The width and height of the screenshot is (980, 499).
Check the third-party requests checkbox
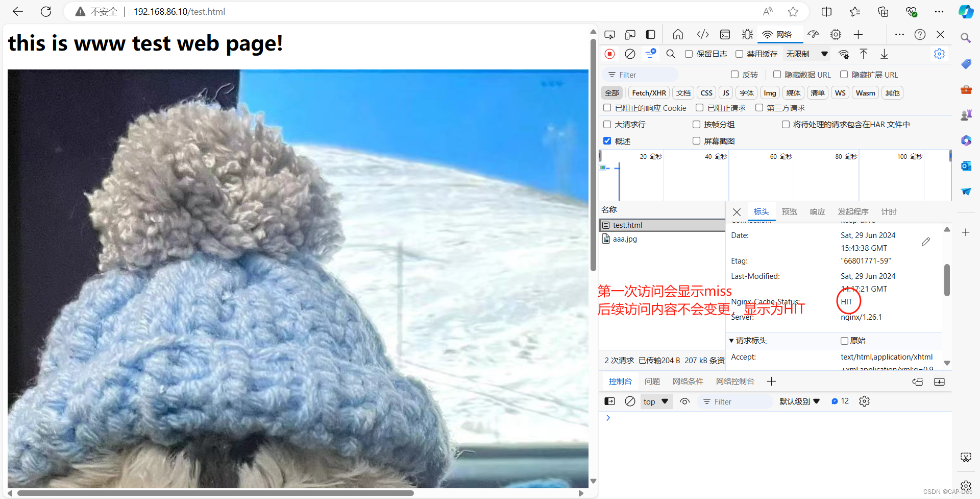tap(759, 108)
